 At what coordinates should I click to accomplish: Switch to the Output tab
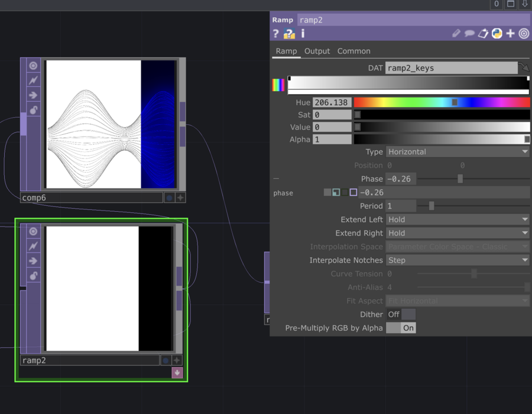pos(317,51)
